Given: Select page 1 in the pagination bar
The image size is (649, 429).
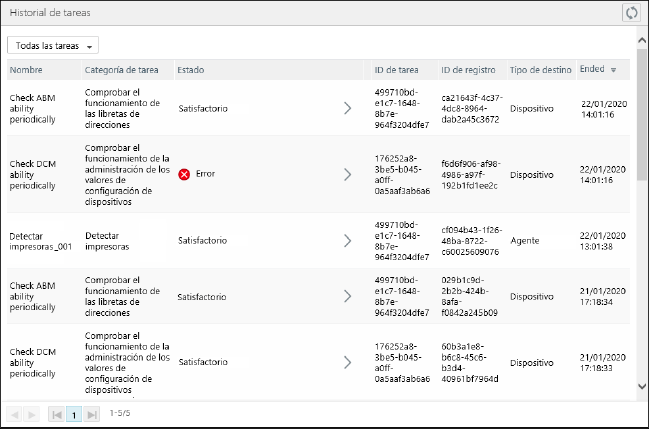Looking at the screenshot, I should 74,413.
